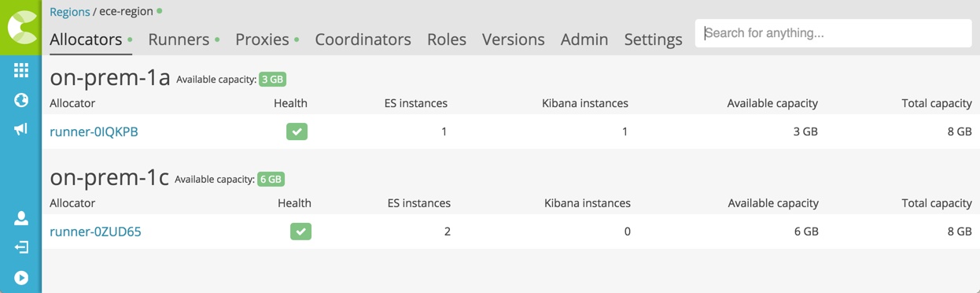Click the Elastic Cloud logo icon
Image resolution: width=980 pixels, height=293 pixels.
20,27
